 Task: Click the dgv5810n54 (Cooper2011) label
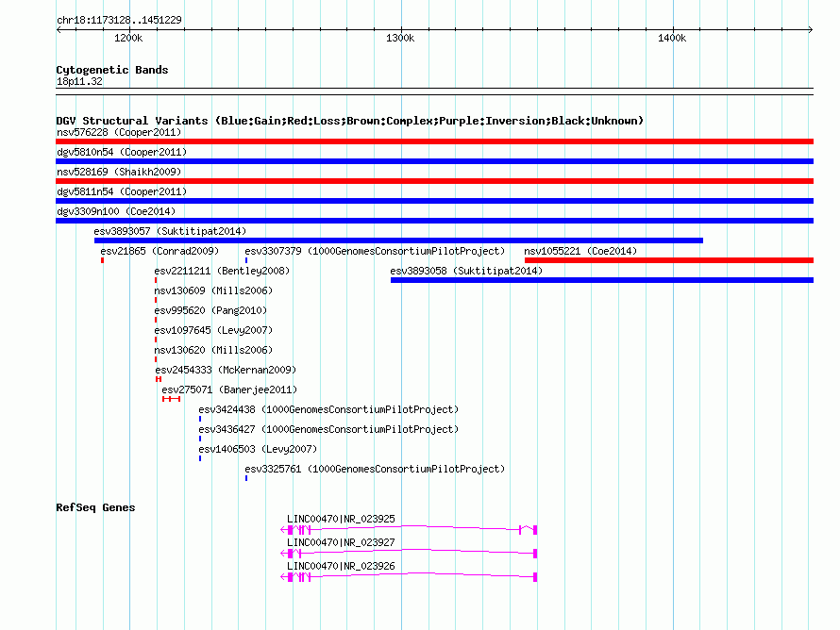pos(122,152)
